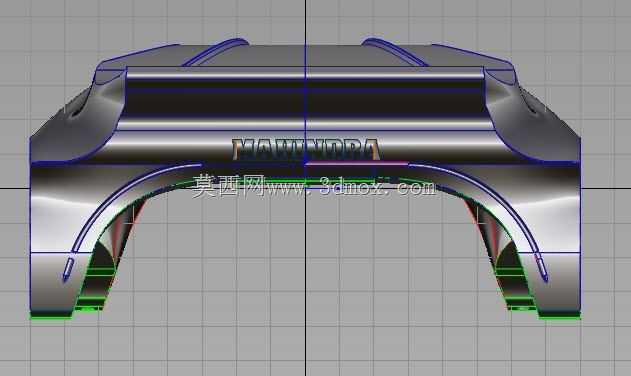Select the embossed MAHINDRA lettering on the model
Image resolution: width=631 pixels, height=376 pixels.
pos(306,149)
